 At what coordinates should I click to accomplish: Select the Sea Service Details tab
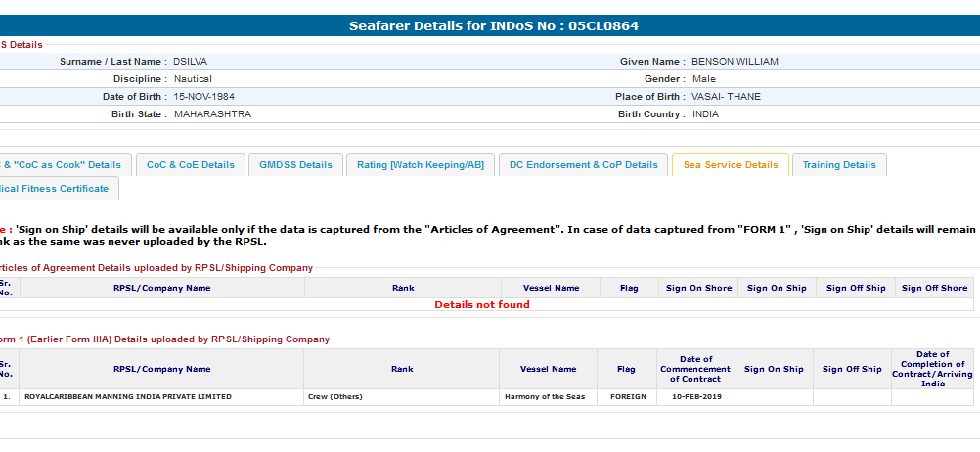tap(731, 165)
